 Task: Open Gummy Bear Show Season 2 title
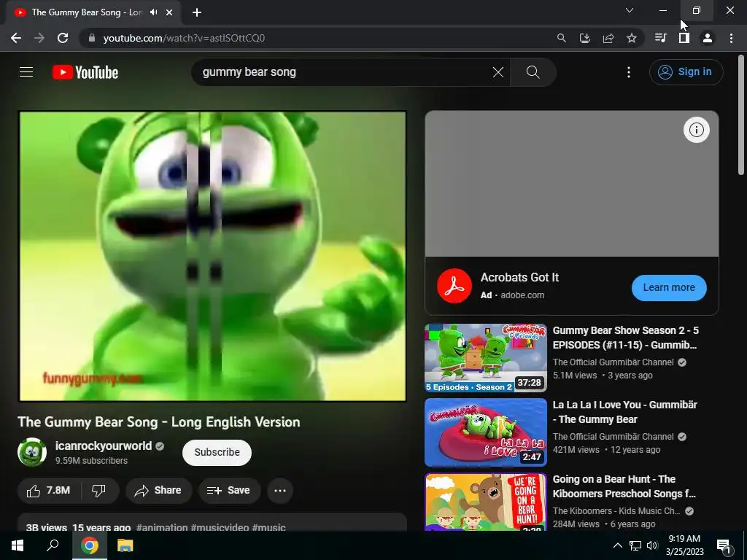[x=625, y=338]
